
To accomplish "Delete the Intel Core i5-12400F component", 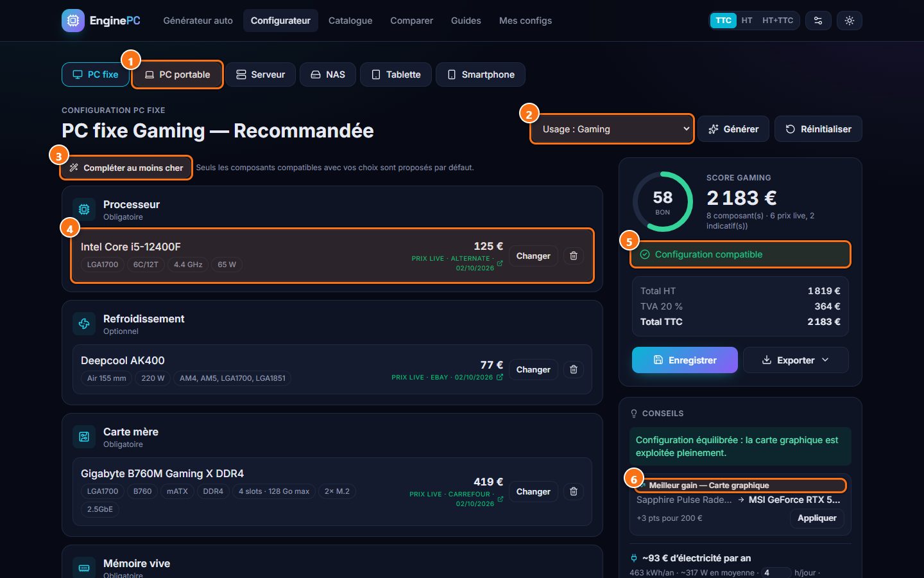I will tap(574, 256).
